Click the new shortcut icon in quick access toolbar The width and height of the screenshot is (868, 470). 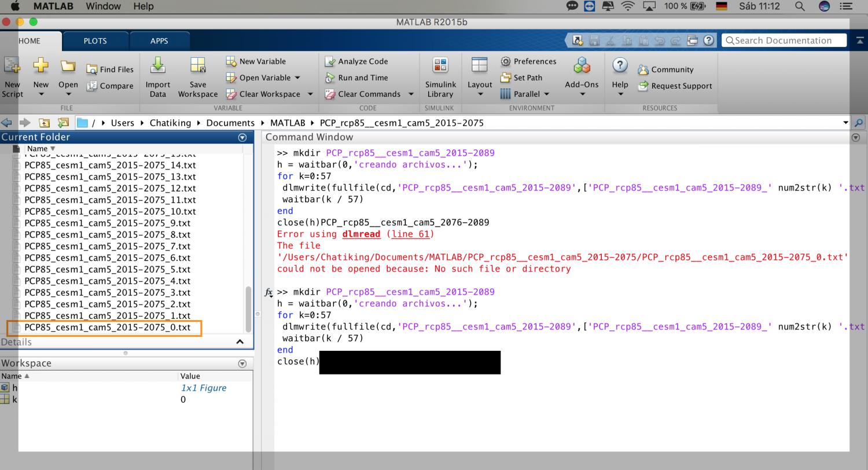point(578,41)
